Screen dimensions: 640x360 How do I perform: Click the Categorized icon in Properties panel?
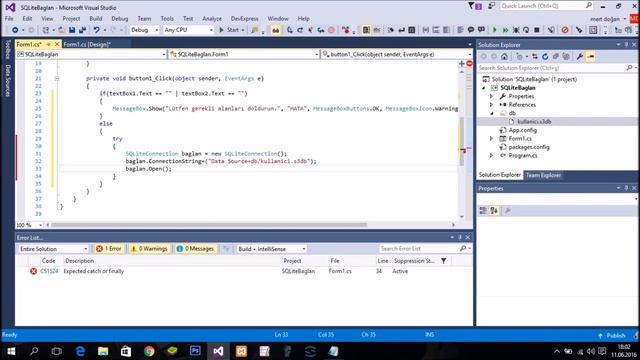[x=483, y=211]
